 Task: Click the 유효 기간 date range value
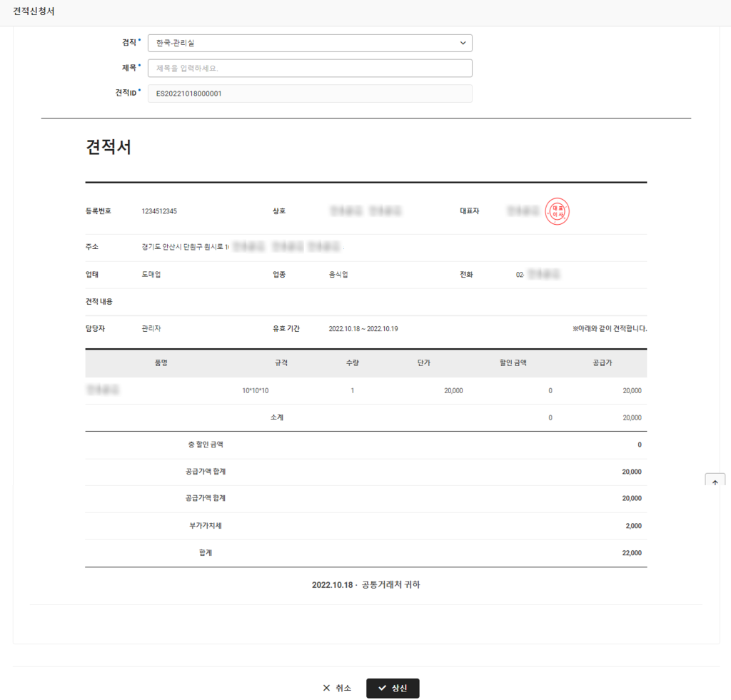(363, 329)
